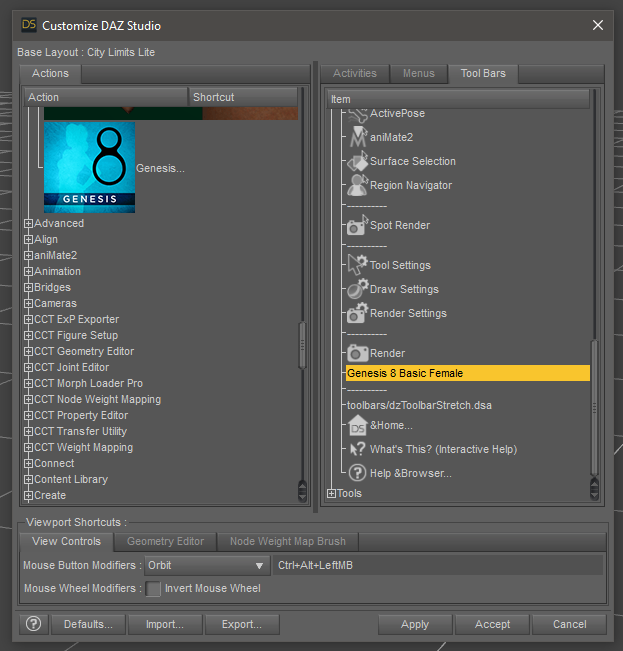The height and width of the screenshot is (651, 623).
Task: Click the Shortcut column header
Action: pos(243,97)
